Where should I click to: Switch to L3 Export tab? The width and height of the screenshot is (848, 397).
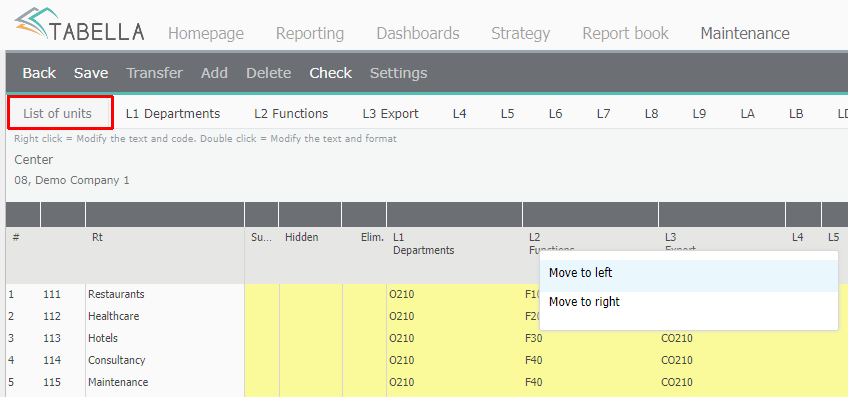coord(390,114)
